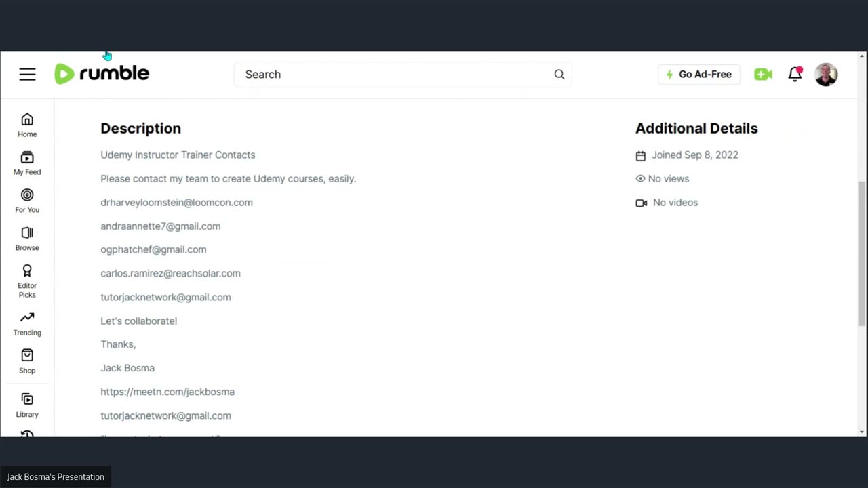Viewport: 868px width, 488px height.
Task: Click carlos.ramirez@reachsolar.com email text
Action: click(x=170, y=273)
